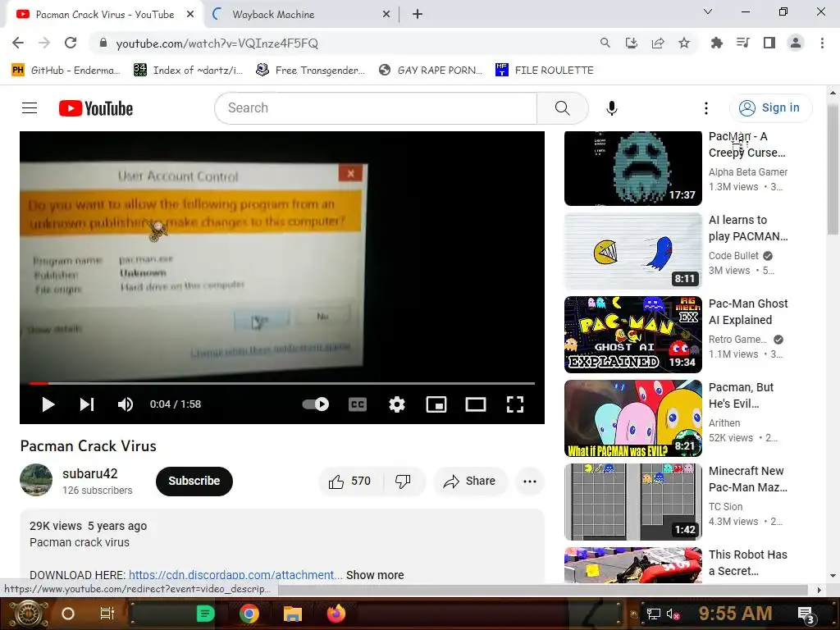Like the video with 570 likes

(350, 481)
